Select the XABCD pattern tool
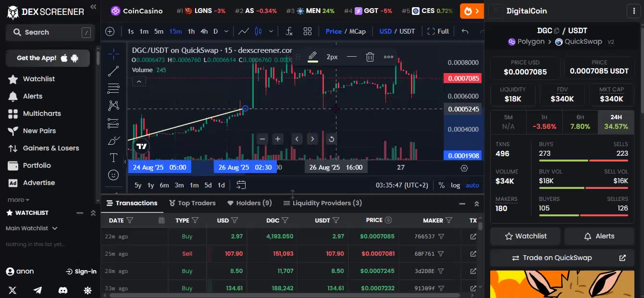 click(113, 105)
